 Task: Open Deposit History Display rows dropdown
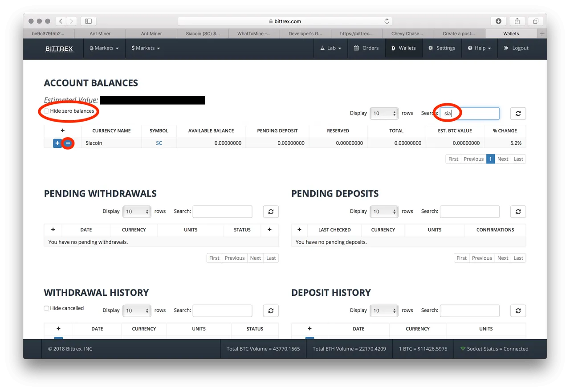(384, 310)
